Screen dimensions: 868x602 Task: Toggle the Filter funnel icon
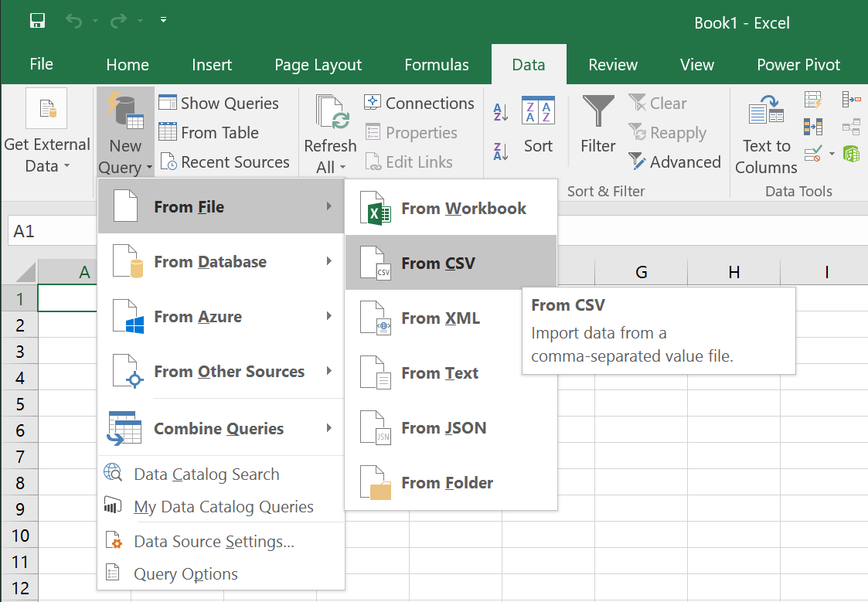point(597,110)
